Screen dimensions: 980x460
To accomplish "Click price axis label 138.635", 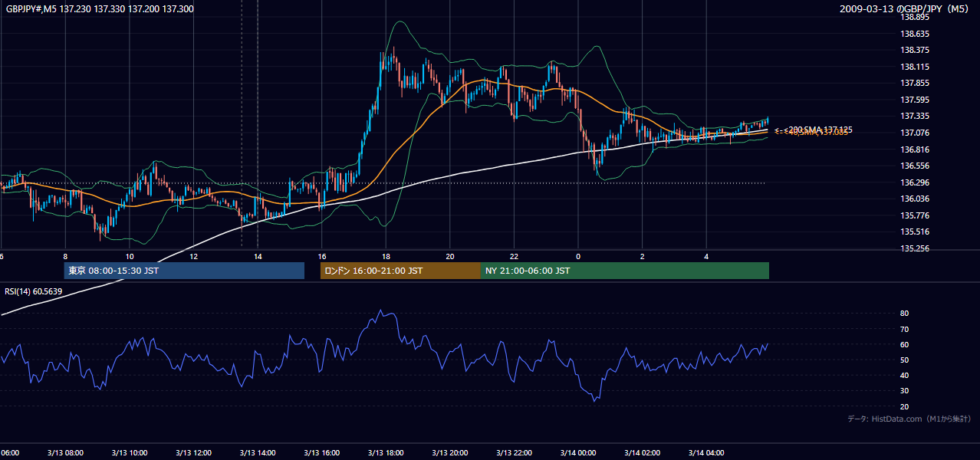I will click(x=916, y=34).
